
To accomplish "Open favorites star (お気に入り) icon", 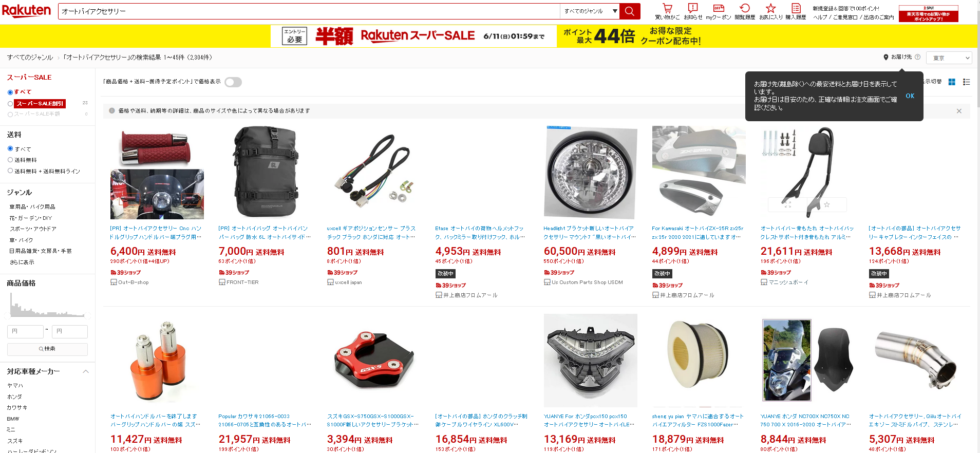I will (x=770, y=8).
